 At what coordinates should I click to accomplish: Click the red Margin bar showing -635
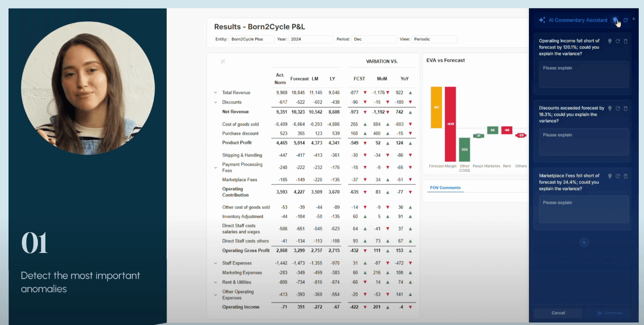click(x=450, y=124)
